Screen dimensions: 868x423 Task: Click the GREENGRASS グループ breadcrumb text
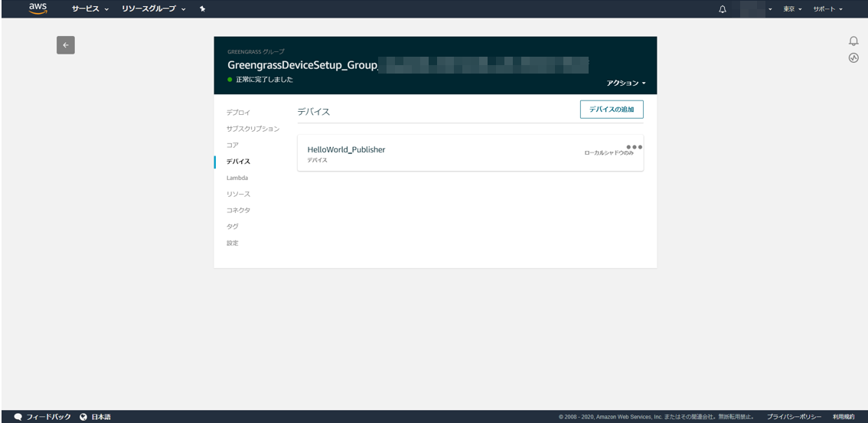[256, 51]
